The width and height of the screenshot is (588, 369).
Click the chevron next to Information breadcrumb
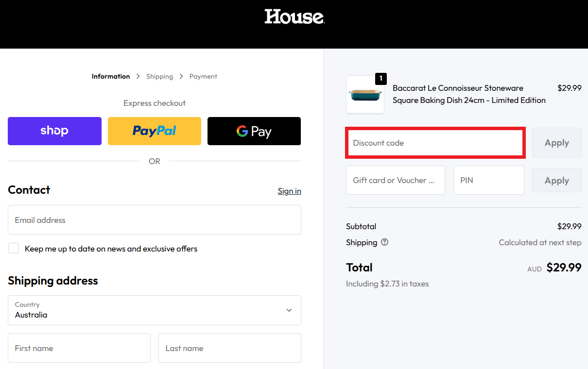[138, 76]
